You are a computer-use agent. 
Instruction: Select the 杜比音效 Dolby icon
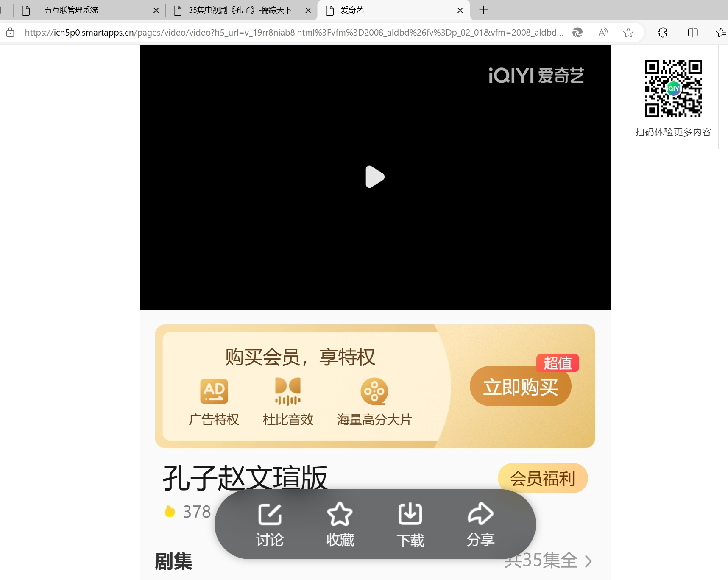(x=288, y=391)
